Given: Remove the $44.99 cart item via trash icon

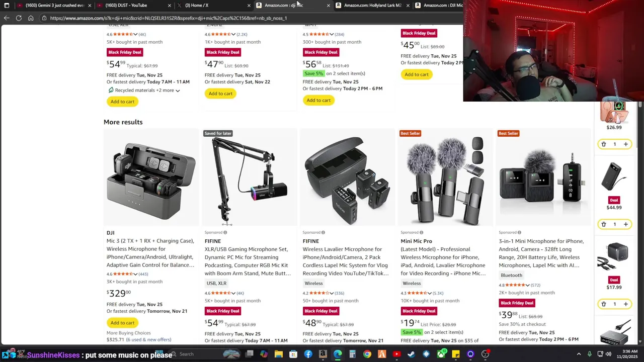Looking at the screenshot, I should click(x=604, y=224).
